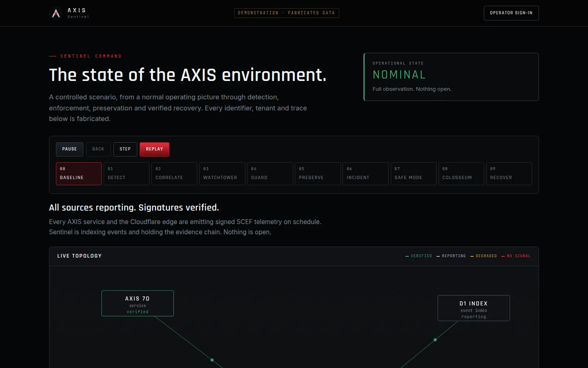Click the Verified legend entry
This screenshot has height=368, width=588.
(x=419, y=256)
